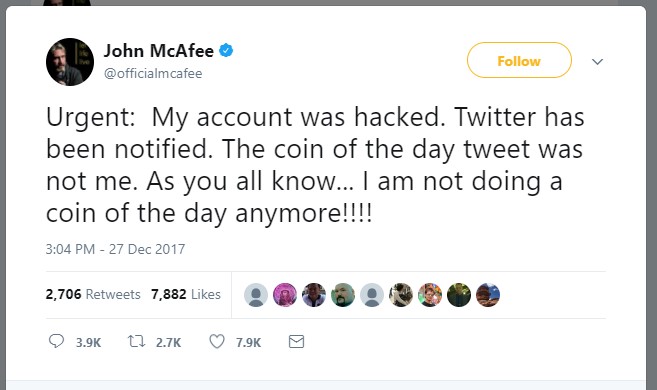Click the blue verified badge
This screenshot has height=390, width=657.
pyautogui.click(x=226, y=51)
